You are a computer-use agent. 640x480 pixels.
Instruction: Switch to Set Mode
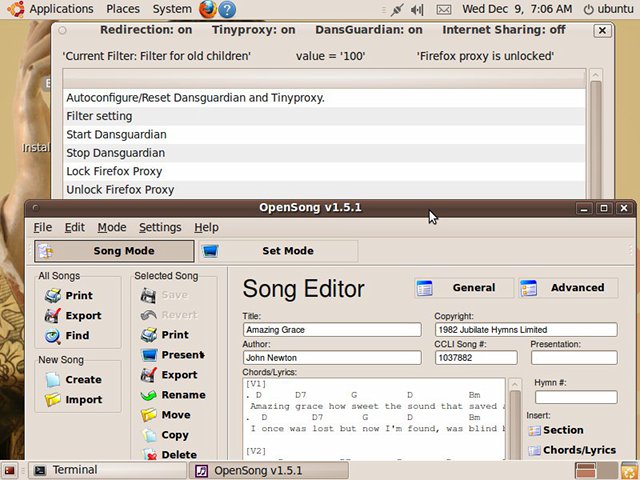pyautogui.click(x=278, y=251)
